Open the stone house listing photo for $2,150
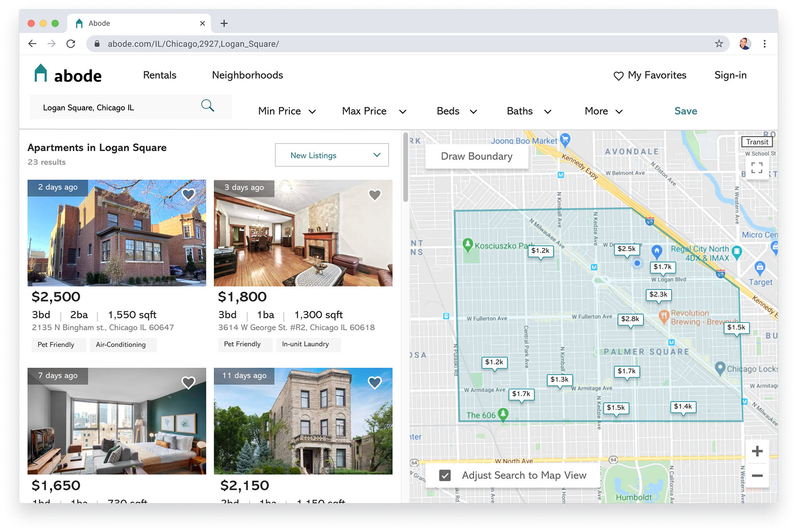Image resolution: width=797 pixels, height=532 pixels. pos(303,421)
